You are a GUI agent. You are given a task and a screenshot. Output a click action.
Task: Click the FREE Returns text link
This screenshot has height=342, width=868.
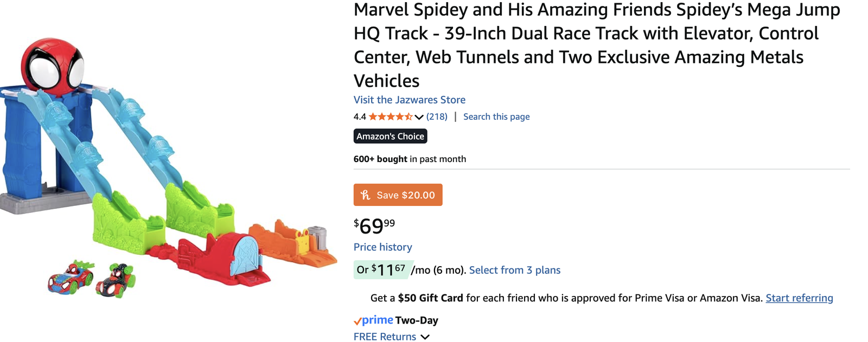click(385, 337)
